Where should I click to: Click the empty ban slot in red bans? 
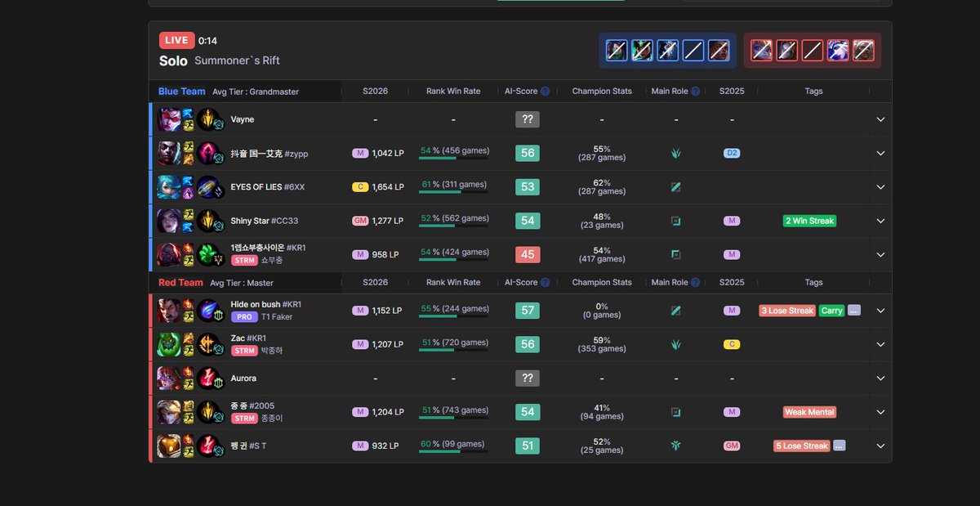coord(813,51)
